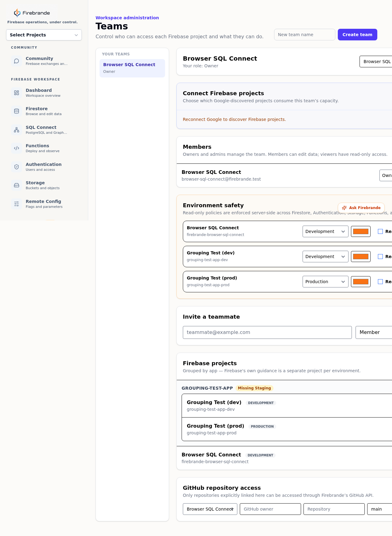
Task: Click the GitHub owner input field
Action: point(270,509)
